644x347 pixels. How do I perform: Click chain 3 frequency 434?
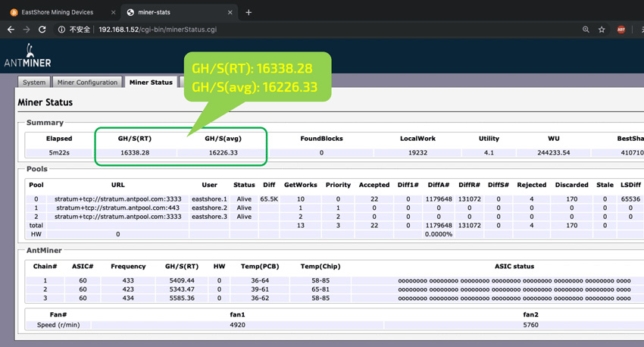click(x=128, y=299)
